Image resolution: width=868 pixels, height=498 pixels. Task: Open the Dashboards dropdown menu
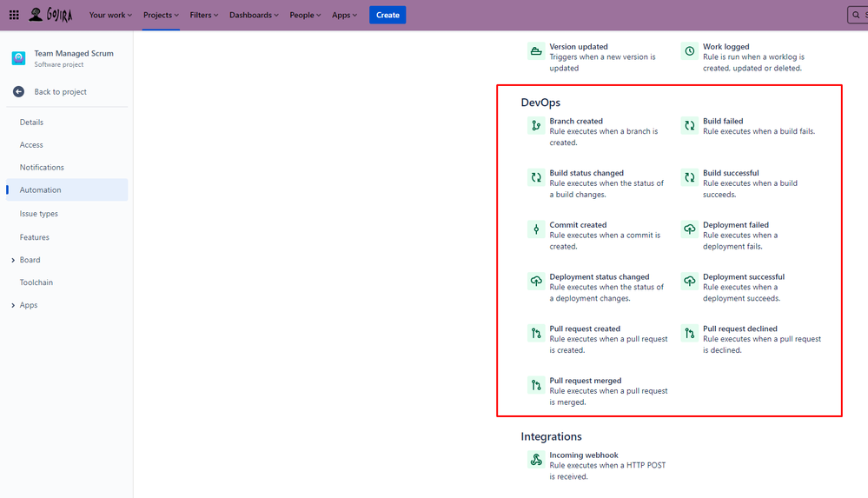pos(254,15)
